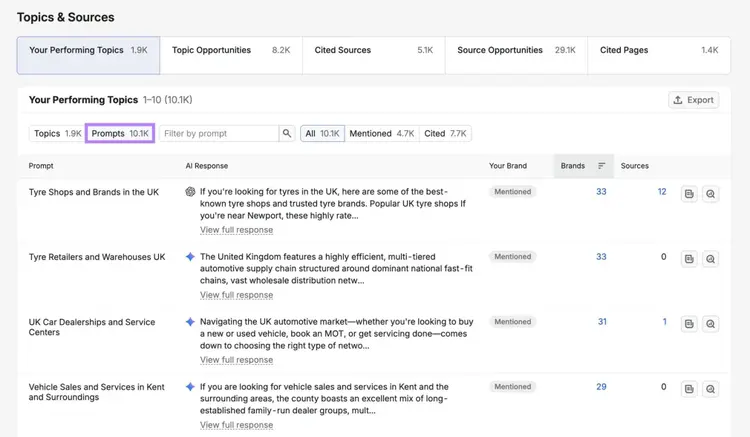The width and height of the screenshot is (750, 437).
Task: View full response for the Tyre Retailers prompt
Action: click(236, 295)
